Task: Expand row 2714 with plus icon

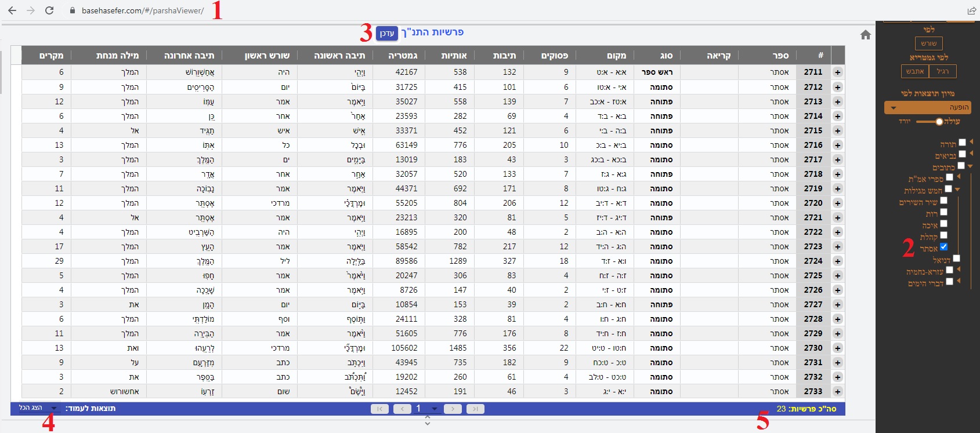Action: point(837,116)
